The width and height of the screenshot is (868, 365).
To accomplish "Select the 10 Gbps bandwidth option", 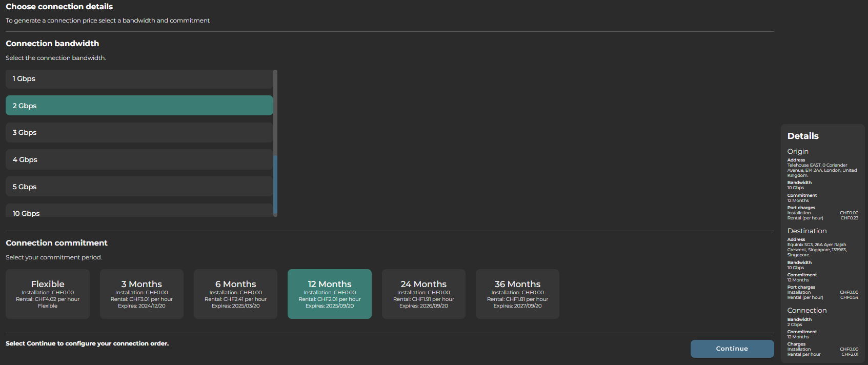I will [139, 212].
